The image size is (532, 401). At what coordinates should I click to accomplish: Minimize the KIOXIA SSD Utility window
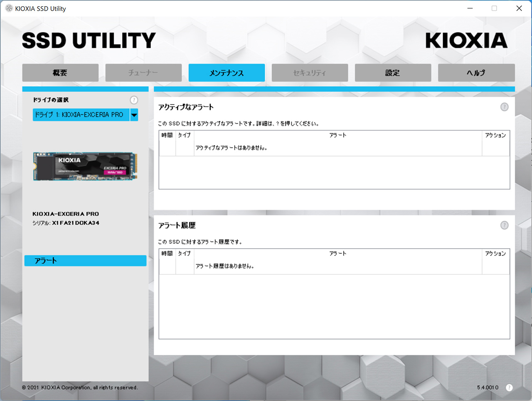click(470, 8)
